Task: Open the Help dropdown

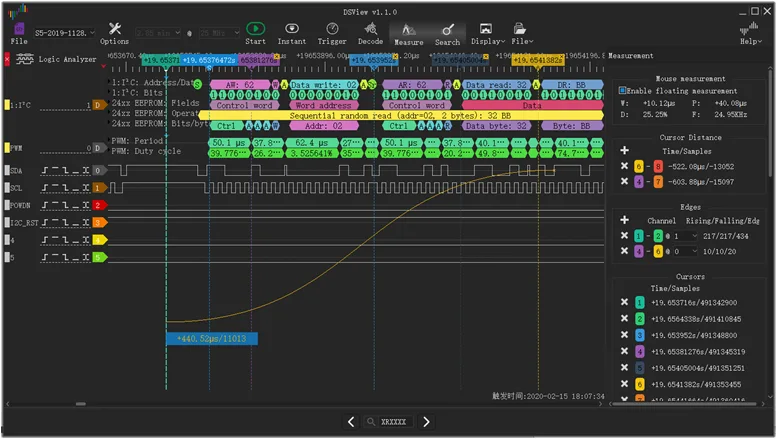Action: 750,33
